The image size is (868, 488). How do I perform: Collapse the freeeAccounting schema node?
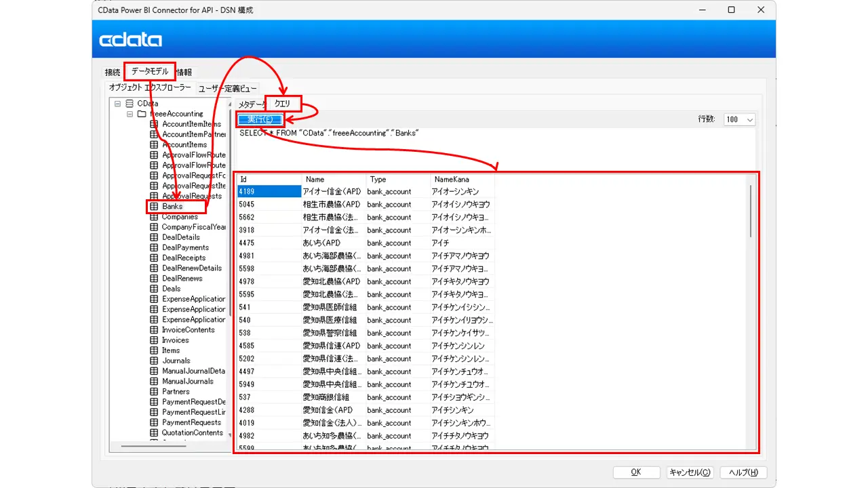[x=130, y=114]
